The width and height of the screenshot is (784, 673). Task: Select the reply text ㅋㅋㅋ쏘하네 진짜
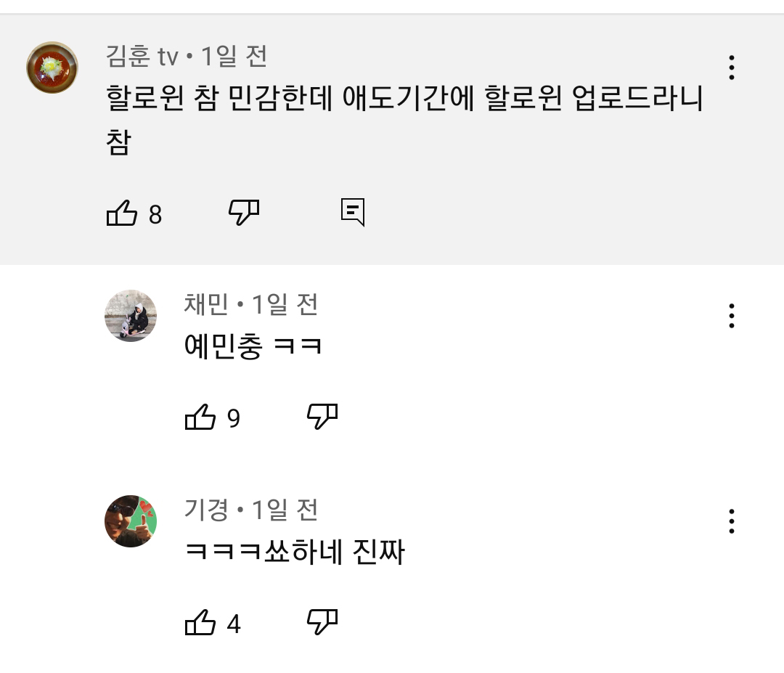[x=295, y=552]
